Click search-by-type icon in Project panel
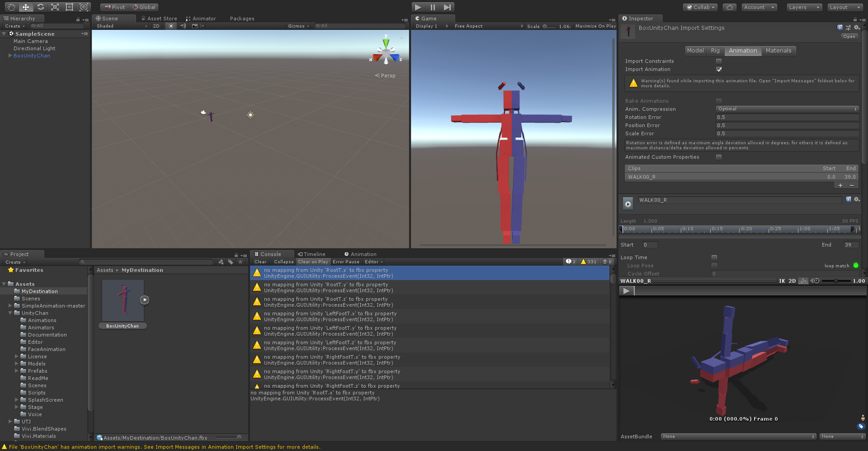This screenshot has width=868, height=451. (x=221, y=262)
